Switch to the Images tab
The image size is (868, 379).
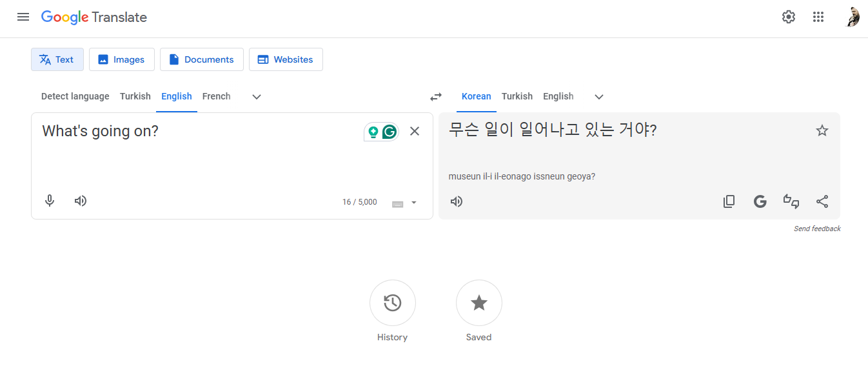(x=121, y=59)
